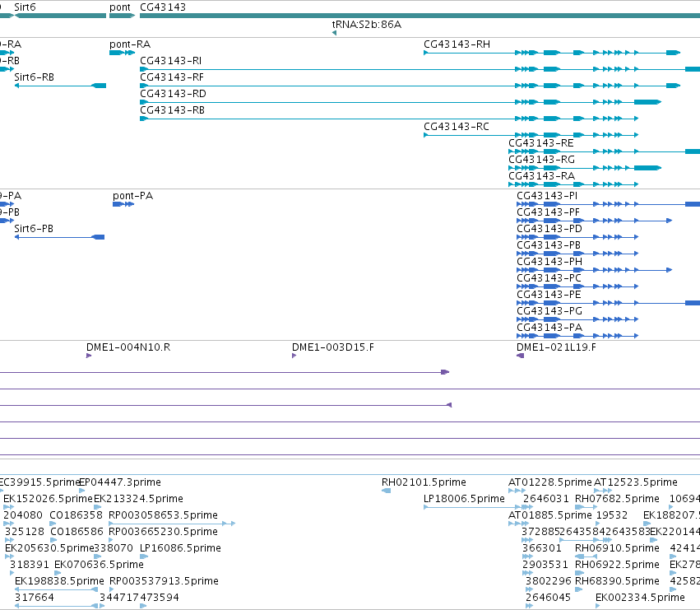Click EST label AT01885.5prime

[x=550, y=515]
